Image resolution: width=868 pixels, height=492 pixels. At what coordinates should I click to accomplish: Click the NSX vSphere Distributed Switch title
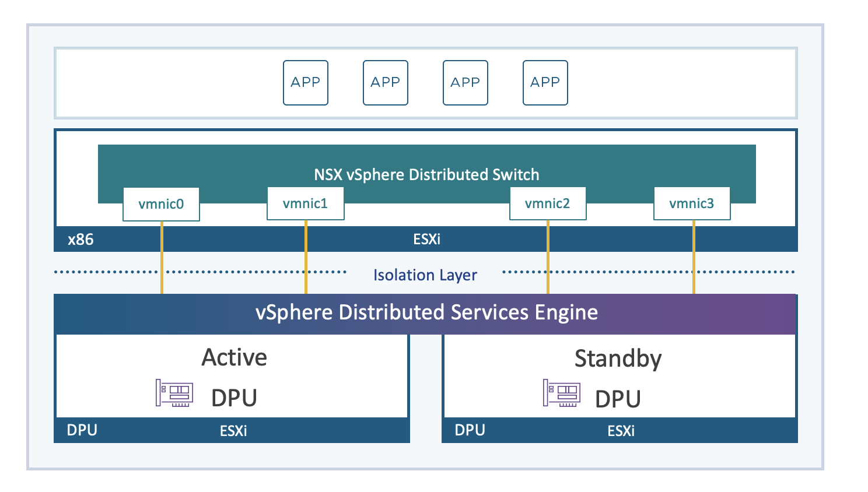pyautogui.click(x=426, y=174)
